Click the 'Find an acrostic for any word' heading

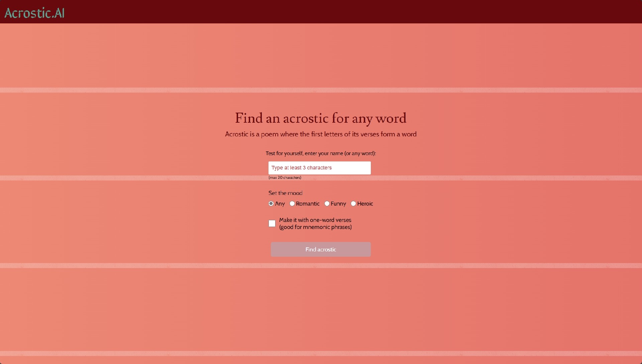321,118
